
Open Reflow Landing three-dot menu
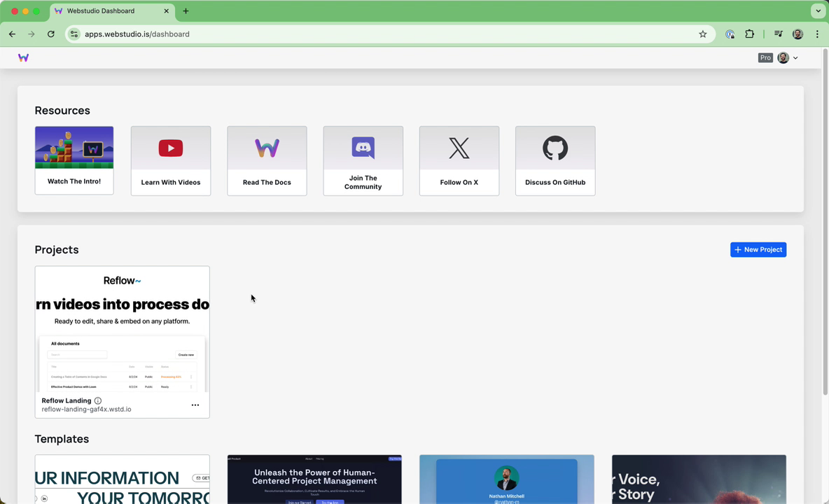pyautogui.click(x=195, y=405)
